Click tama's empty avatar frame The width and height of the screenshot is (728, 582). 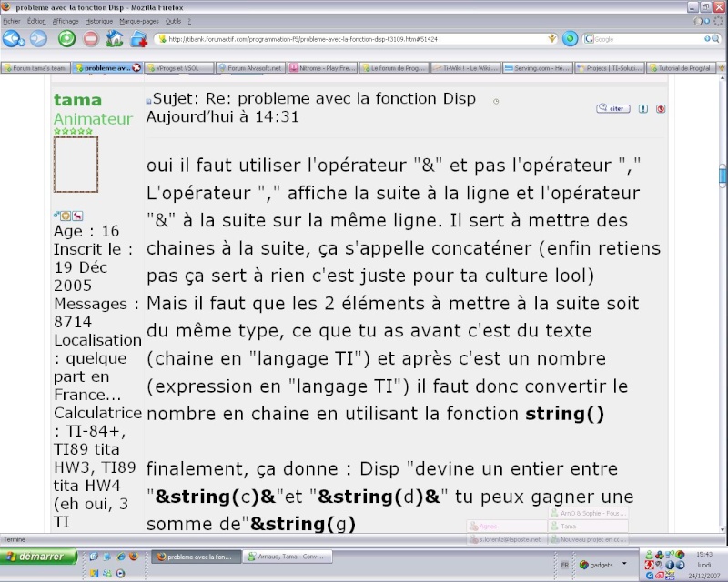(76, 165)
